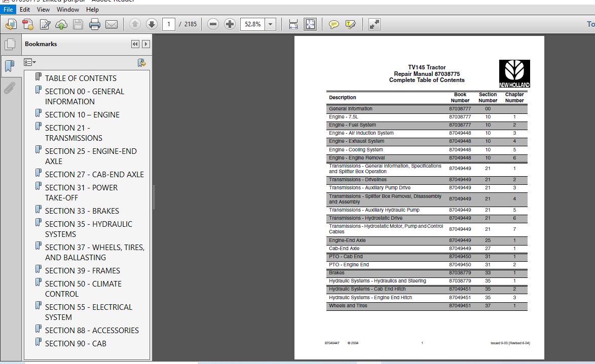The image size is (595, 364).
Task: Toggle the Bookmarks panel icon
Action: (10, 66)
